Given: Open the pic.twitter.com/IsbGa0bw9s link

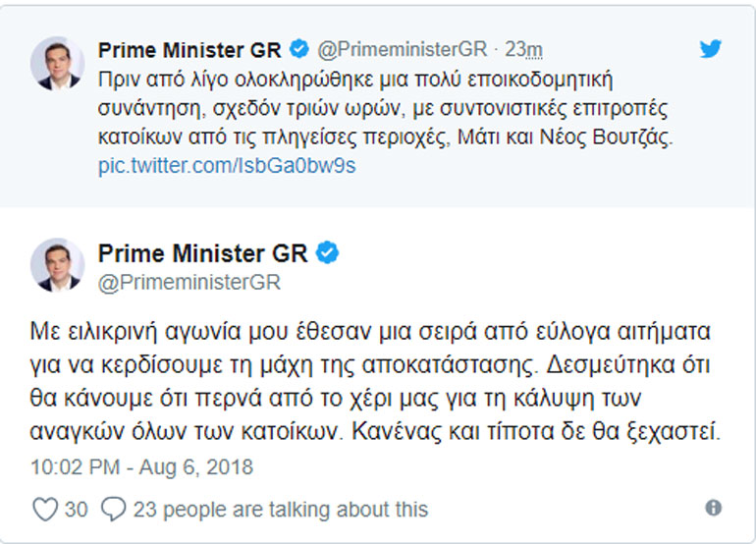Looking at the screenshot, I should point(227,165).
